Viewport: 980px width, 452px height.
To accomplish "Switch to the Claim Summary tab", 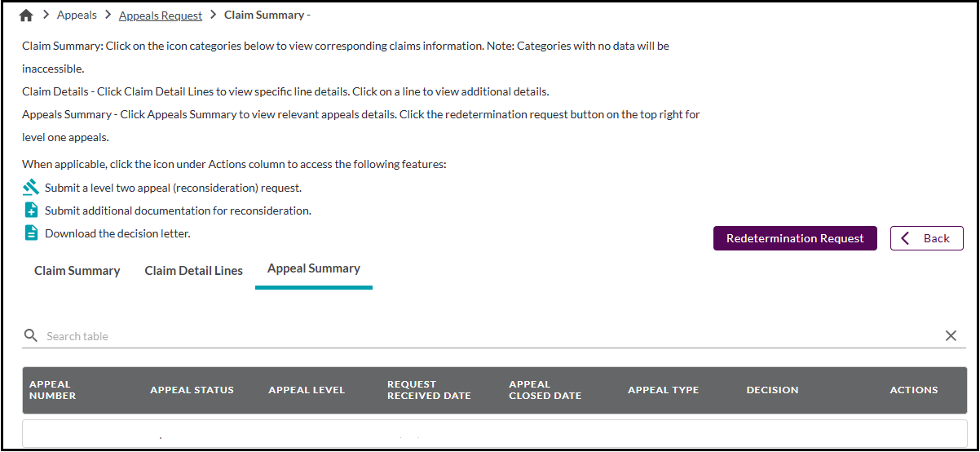I will (x=77, y=271).
